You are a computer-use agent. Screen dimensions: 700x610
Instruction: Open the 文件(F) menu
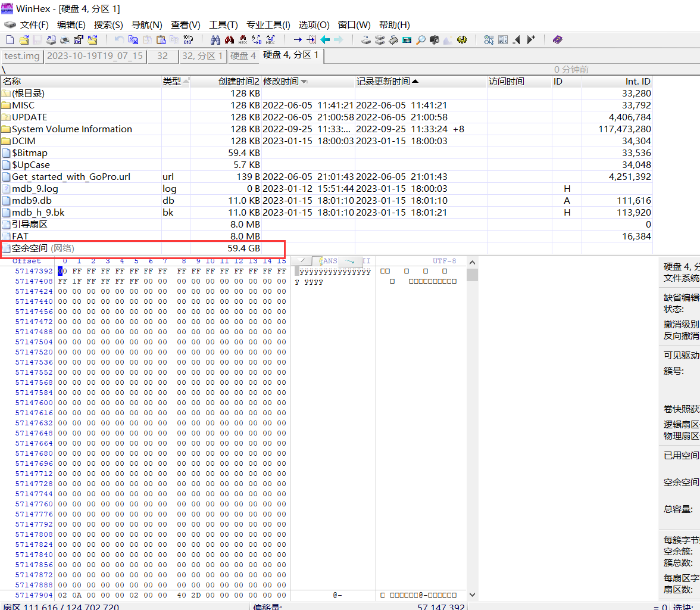coord(34,25)
